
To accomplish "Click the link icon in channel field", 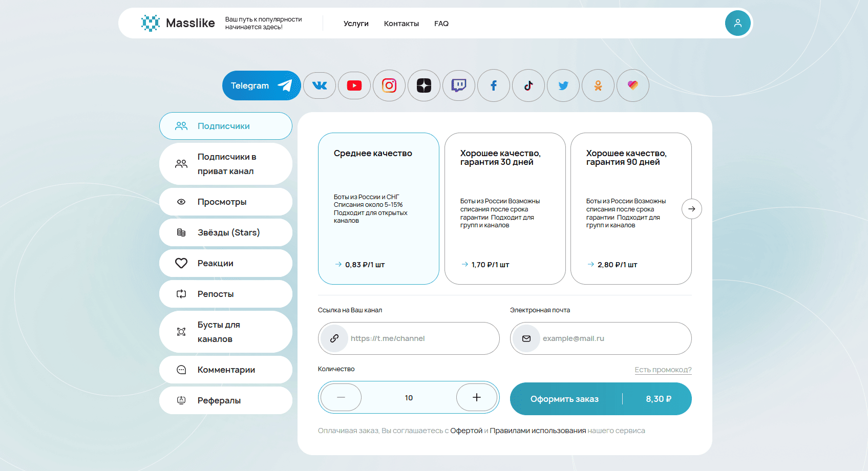I will pyautogui.click(x=334, y=338).
